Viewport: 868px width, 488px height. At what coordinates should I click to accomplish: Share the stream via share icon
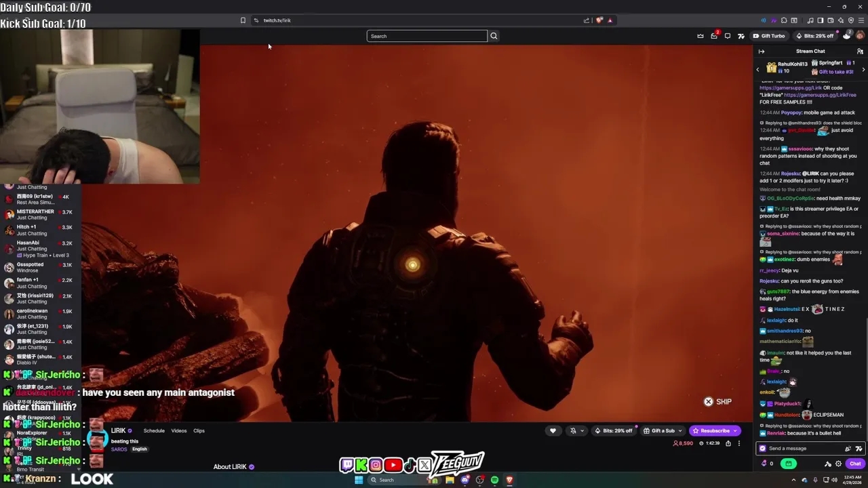pyautogui.click(x=728, y=443)
